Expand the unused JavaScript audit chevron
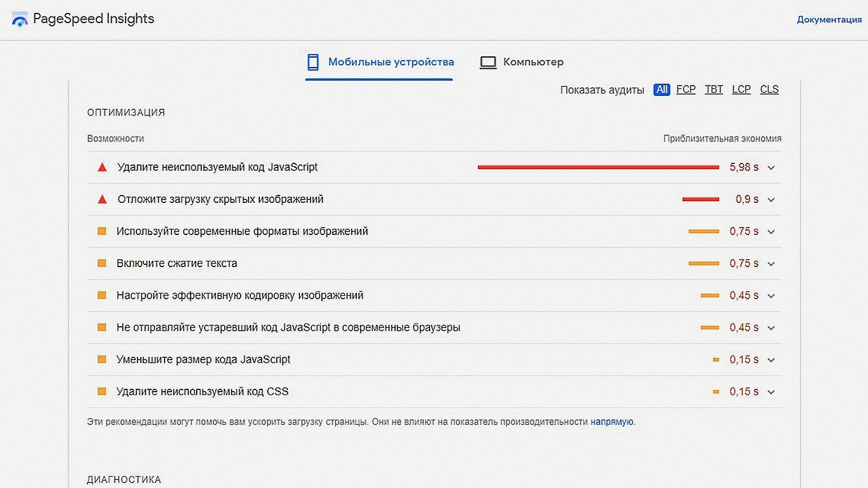Screen dimensions: 868x488 (771, 168)
